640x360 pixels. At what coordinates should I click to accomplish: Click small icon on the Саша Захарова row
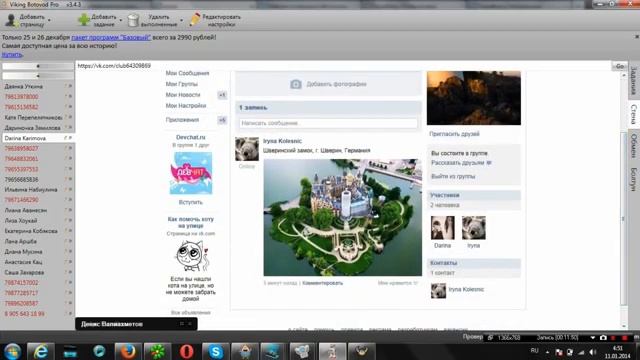[70, 272]
